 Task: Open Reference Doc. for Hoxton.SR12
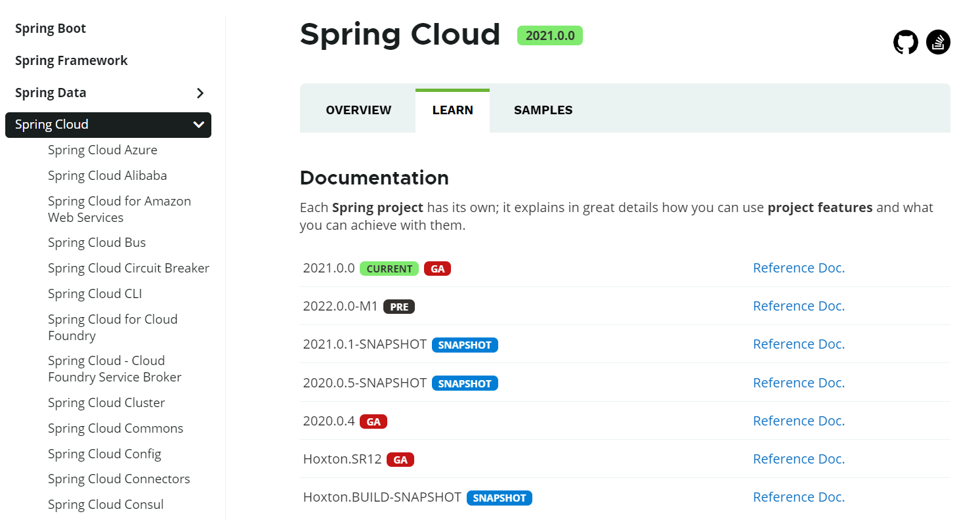pyautogui.click(x=798, y=459)
